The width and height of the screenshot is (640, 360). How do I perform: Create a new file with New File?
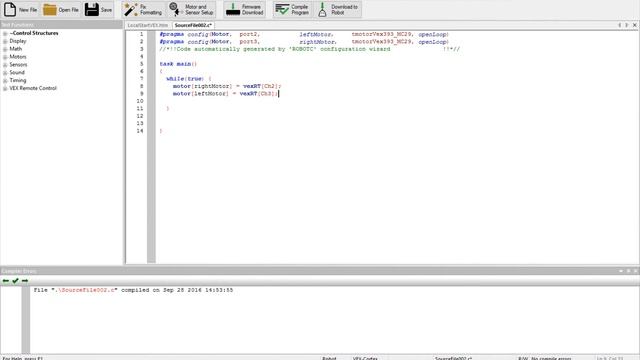click(20, 9)
